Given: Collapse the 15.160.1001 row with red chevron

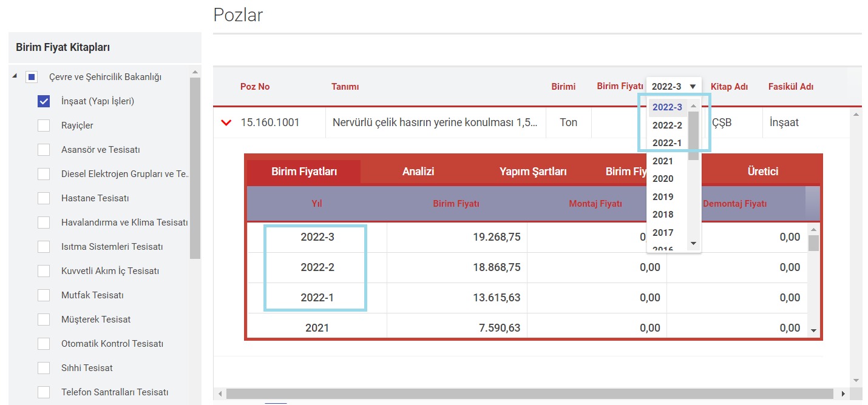Looking at the screenshot, I should pos(226,122).
